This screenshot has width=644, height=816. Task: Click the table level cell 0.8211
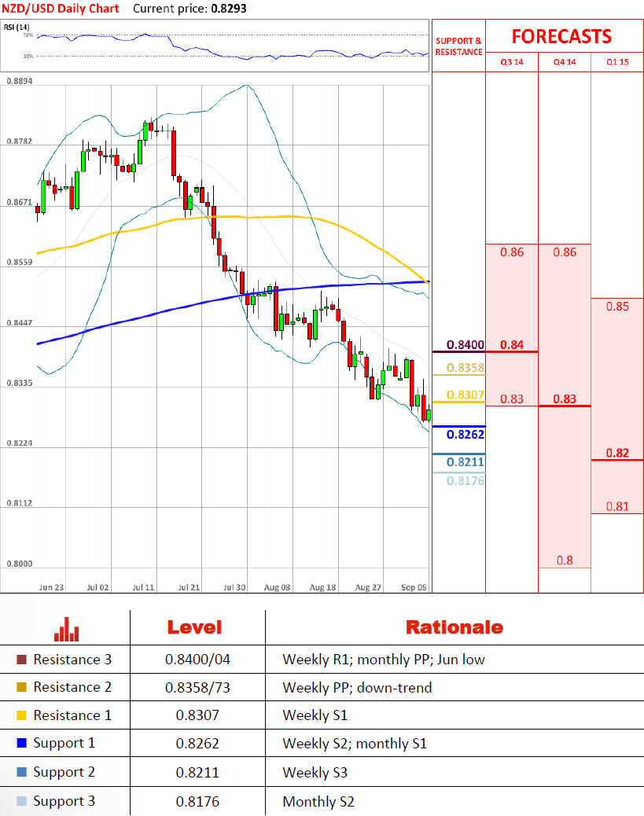[197, 772]
